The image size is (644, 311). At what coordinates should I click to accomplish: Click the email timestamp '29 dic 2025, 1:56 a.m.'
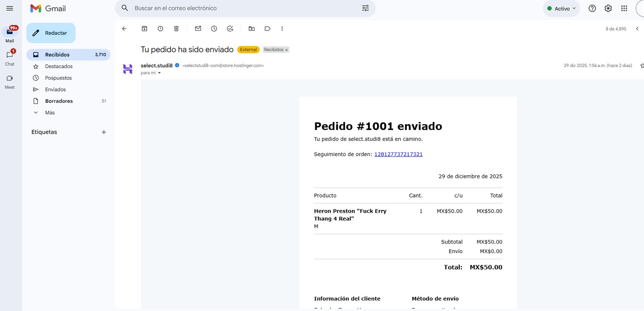pyautogui.click(x=598, y=65)
